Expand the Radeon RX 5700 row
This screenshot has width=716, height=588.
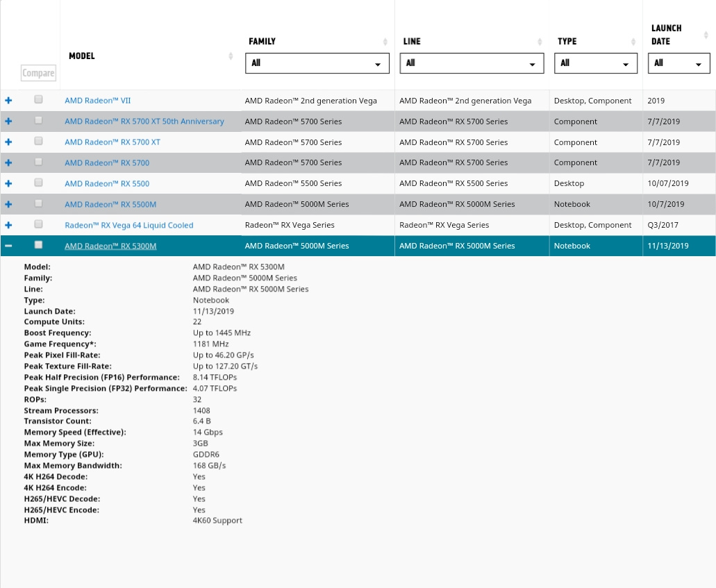(8, 163)
